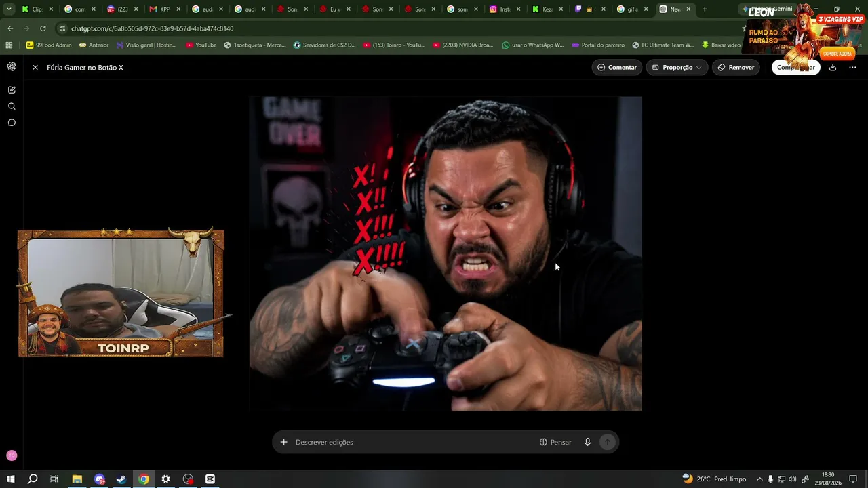Screen dimensions: 868x488
Task: Open chat search in the sidebar
Action: pos(12,106)
